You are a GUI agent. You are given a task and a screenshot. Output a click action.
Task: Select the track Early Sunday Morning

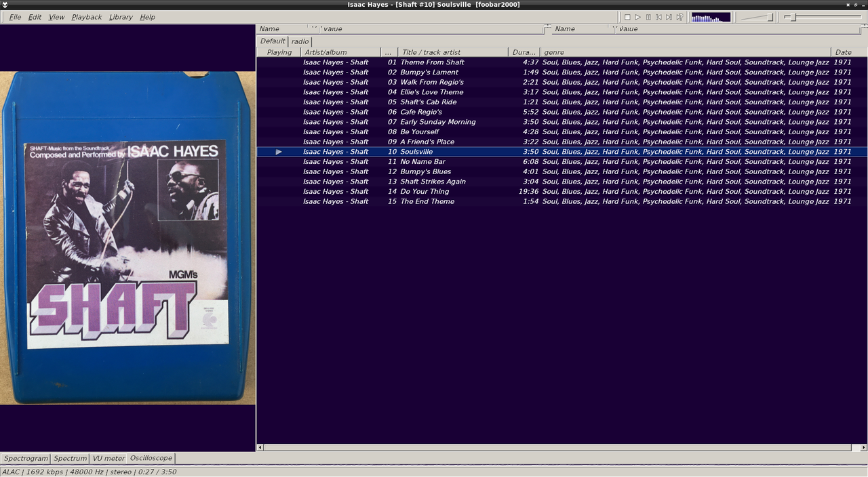point(562,122)
